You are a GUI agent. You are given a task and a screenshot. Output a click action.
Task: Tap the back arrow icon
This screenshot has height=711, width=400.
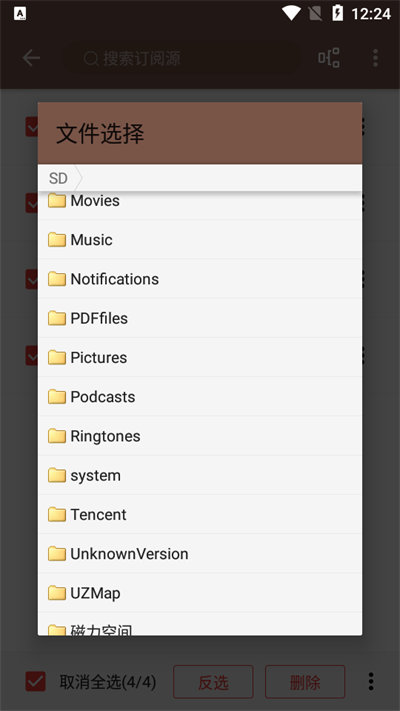tap(31, 58)
